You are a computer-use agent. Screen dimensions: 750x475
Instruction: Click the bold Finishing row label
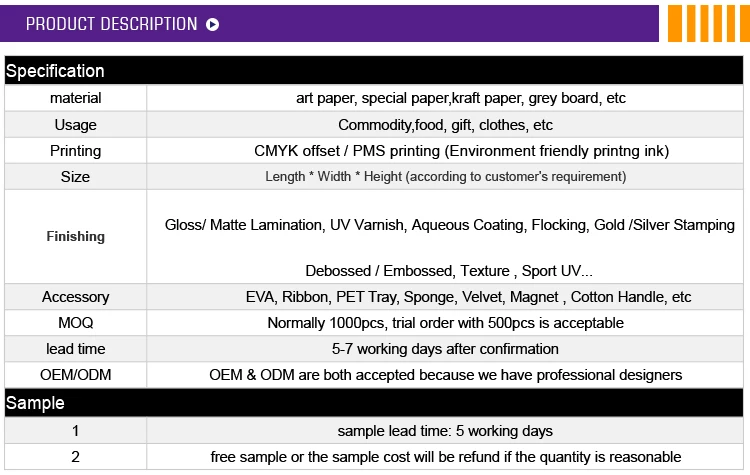[x=75, y=237]
